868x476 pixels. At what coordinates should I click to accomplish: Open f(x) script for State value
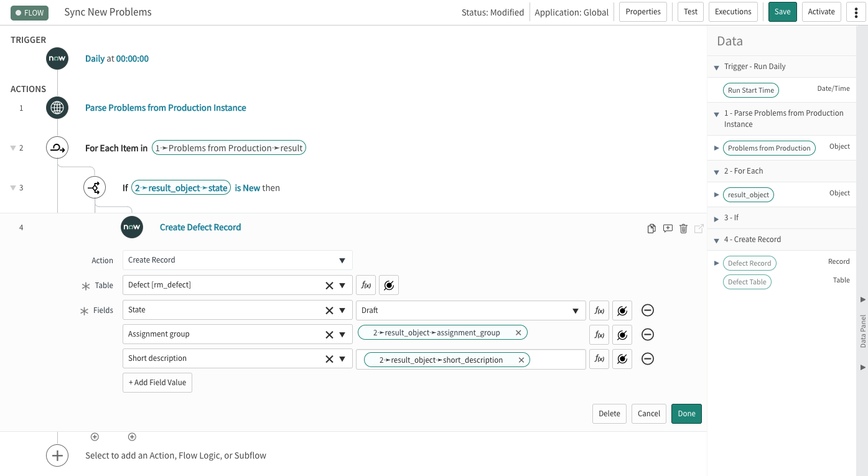coord(599,310)
